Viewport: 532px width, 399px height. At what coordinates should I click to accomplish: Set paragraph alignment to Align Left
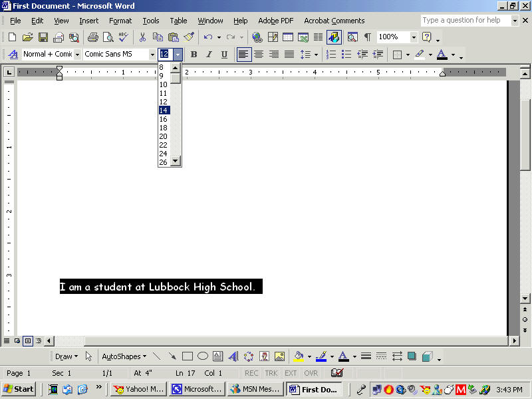(x=243, y=55)
